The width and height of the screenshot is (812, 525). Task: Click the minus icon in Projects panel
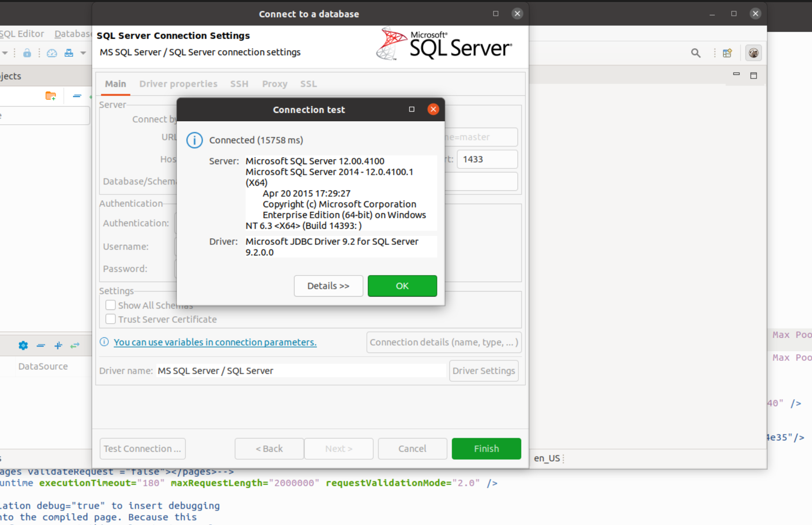[x=41, y=345]
